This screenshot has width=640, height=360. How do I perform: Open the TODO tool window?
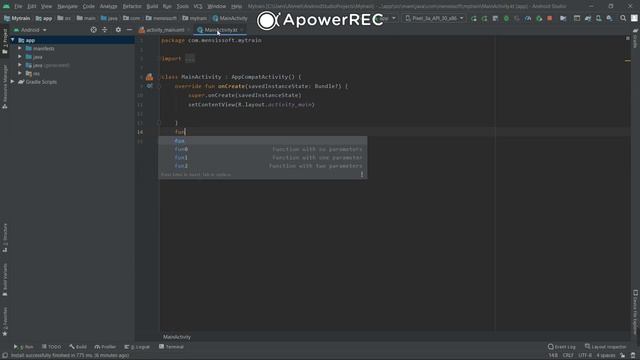pyautogui.click(x=51, y=347)
